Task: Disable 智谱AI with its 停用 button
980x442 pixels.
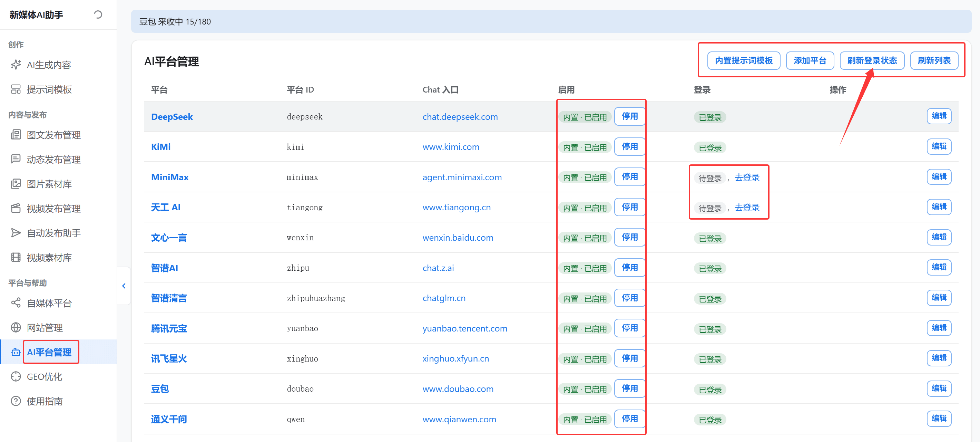Action: 630,268
